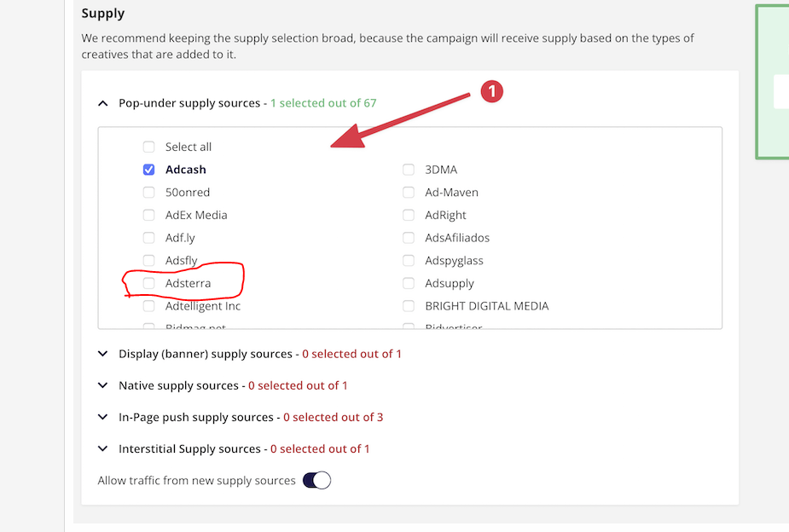Image resolution: width=789 pixels, height=532 pixels.
Task: Check the Adtelligent Inc checkbox
Action: [148, 306]
